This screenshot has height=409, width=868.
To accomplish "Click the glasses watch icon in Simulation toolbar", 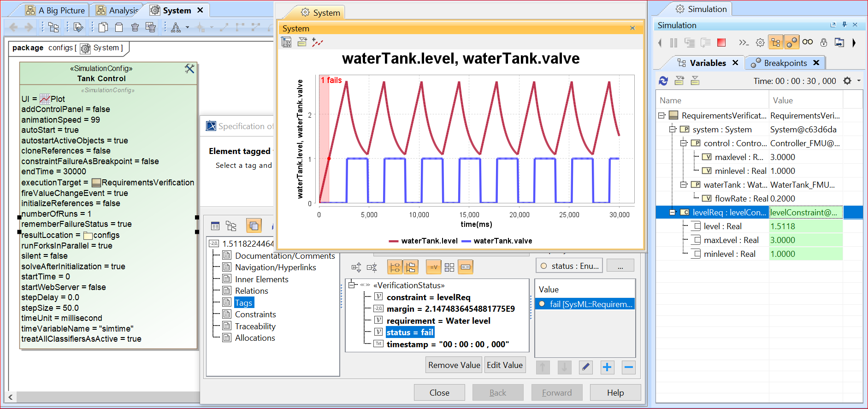I will [x=808, y=42].
